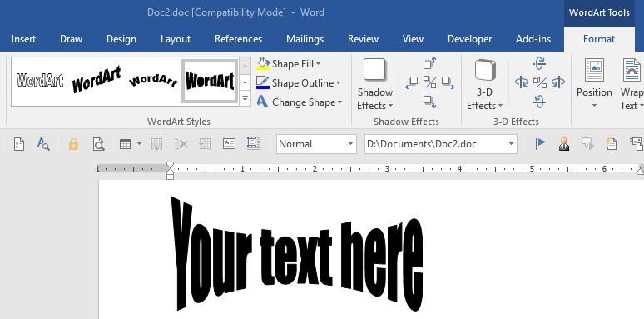Open the insert table dropdown arrow
The image size is (644, 319).
139,144
